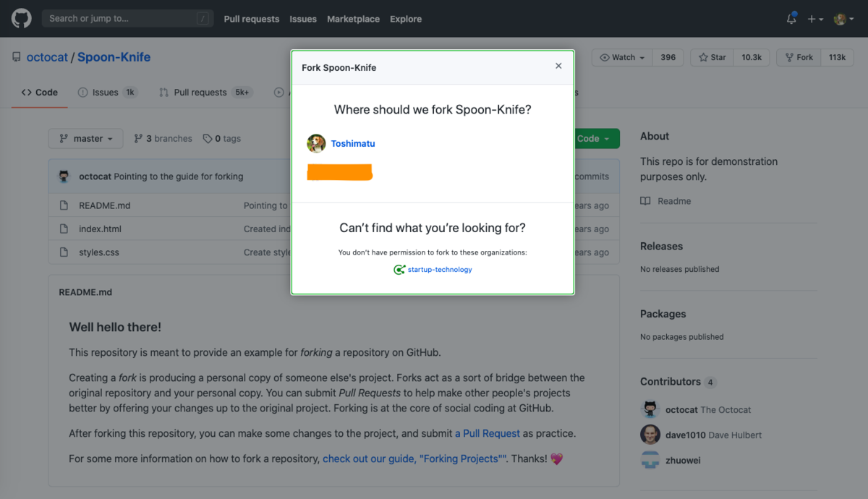This screenshot has width=868, height=499.
Task: Click the Releases heading
Action: point(661,246)
